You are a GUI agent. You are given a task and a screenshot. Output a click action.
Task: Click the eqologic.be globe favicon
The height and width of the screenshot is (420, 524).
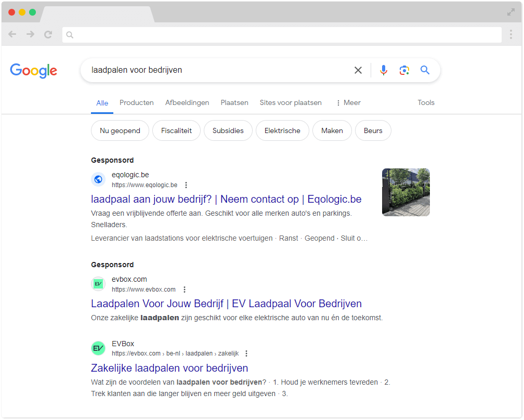(x=98, y=179)
